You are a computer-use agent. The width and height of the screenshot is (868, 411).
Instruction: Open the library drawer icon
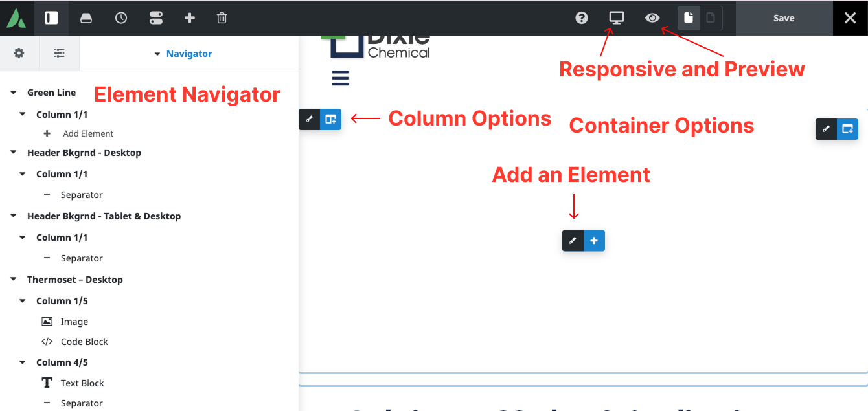point(86,18)
